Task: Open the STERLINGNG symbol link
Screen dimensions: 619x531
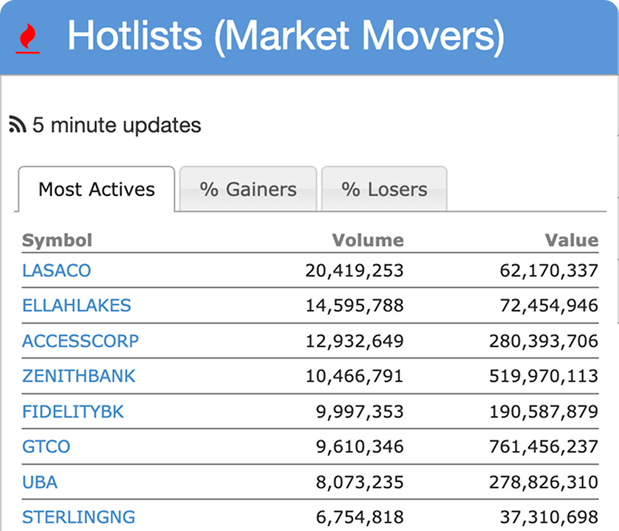Action: point(79,517)
